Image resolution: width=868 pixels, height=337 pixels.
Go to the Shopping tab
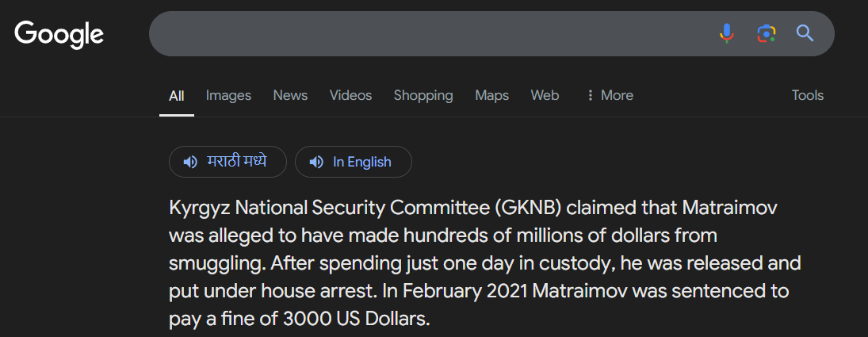pyautogui.click(x=423, y=95)
